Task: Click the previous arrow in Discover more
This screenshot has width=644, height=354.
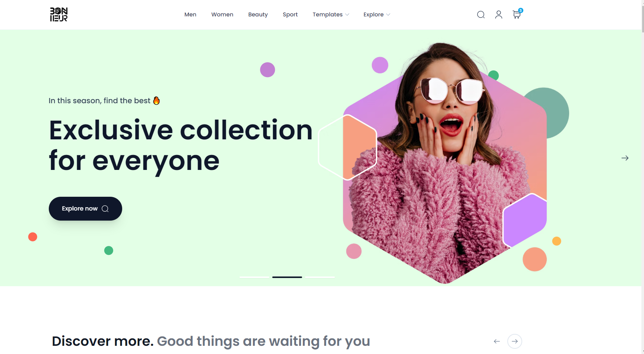Action: coord(497,341)
